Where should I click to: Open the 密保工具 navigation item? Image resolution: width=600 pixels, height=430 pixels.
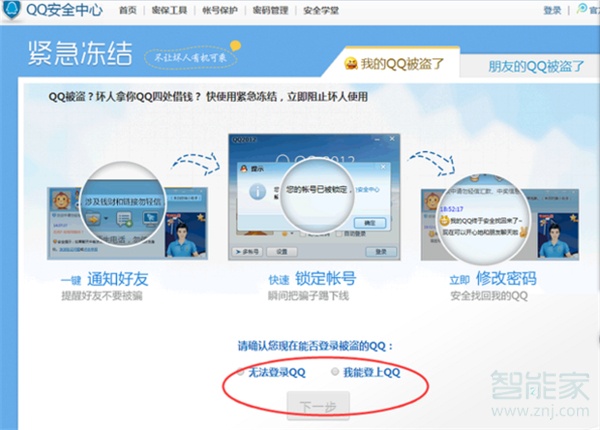[170, 10]
